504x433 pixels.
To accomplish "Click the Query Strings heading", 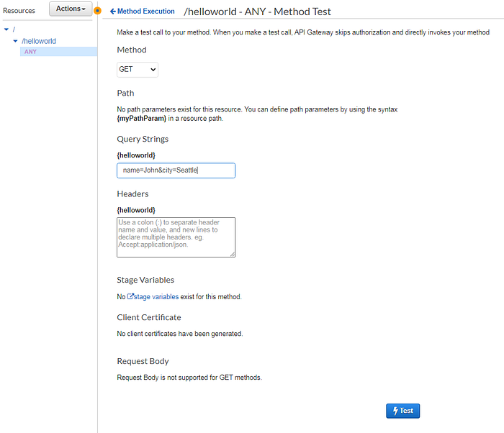I will coord(143,139).
